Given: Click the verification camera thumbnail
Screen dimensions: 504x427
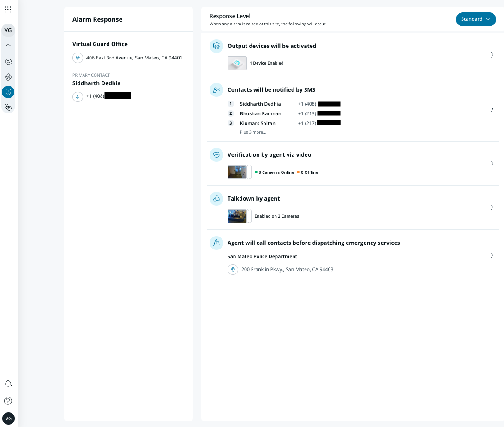Looking at the screenshot, I should pos(237,172).
